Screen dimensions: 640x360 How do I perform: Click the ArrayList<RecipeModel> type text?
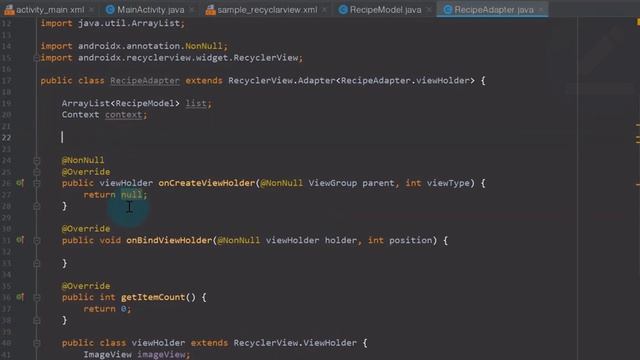click(120, 103)
